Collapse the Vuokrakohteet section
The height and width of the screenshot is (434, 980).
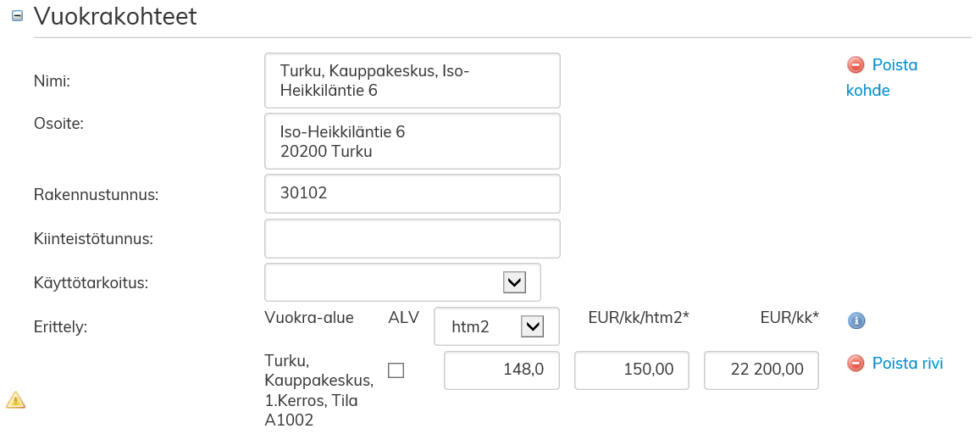[17, 16]
